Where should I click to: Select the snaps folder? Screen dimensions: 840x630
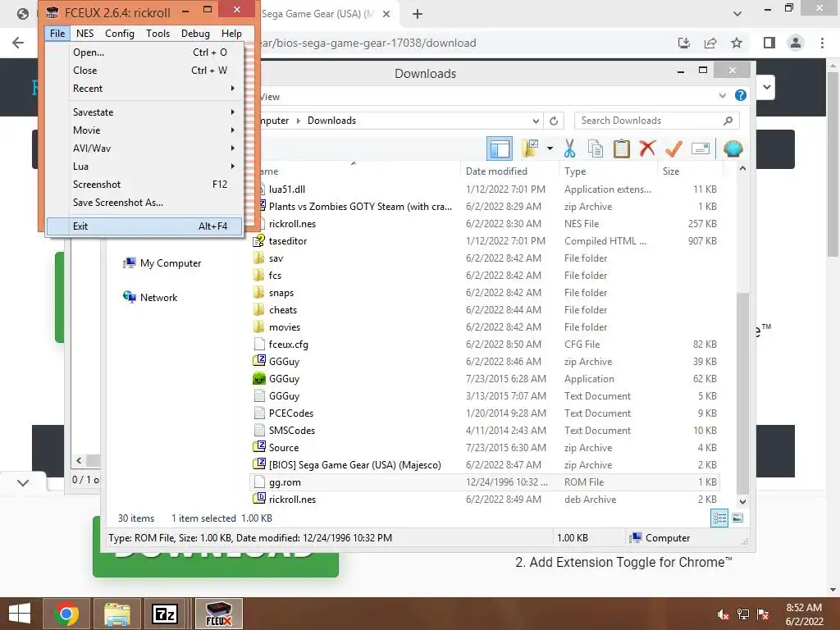tap(485, 293)
